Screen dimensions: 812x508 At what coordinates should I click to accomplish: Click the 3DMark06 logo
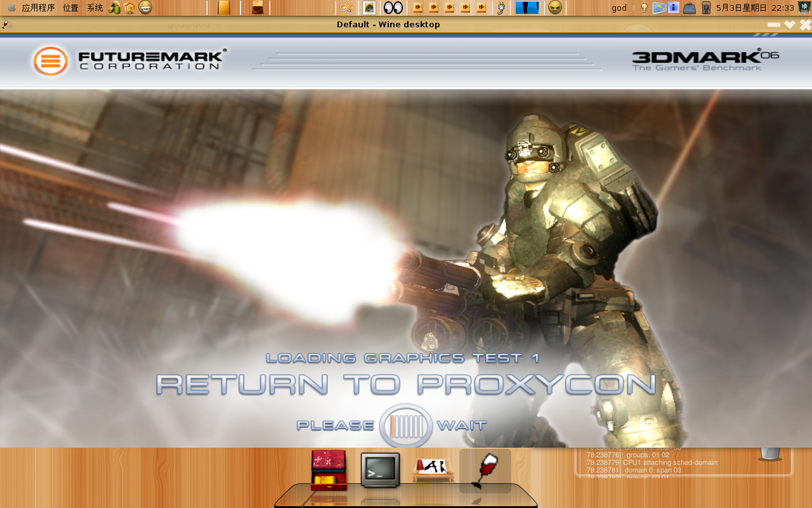[705, 59]
